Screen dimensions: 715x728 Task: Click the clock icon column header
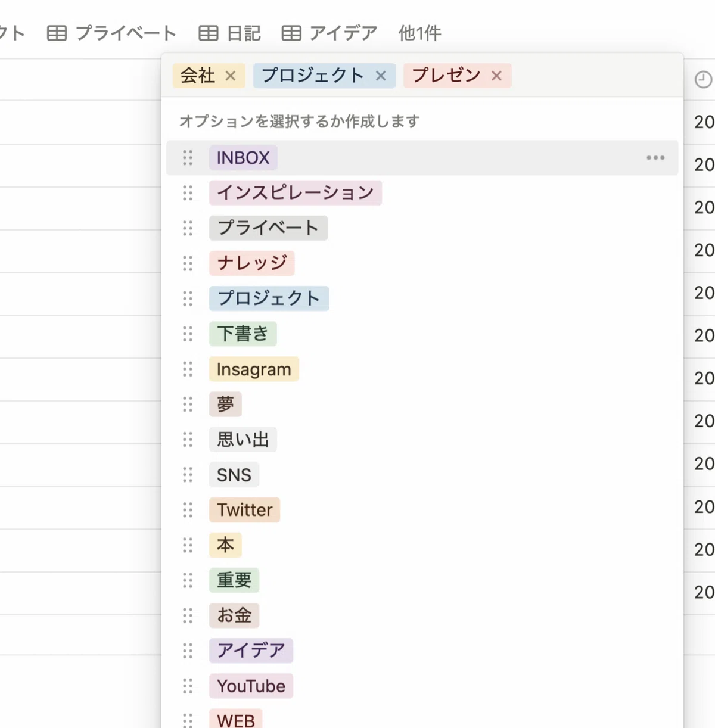[x=703, y=79]
